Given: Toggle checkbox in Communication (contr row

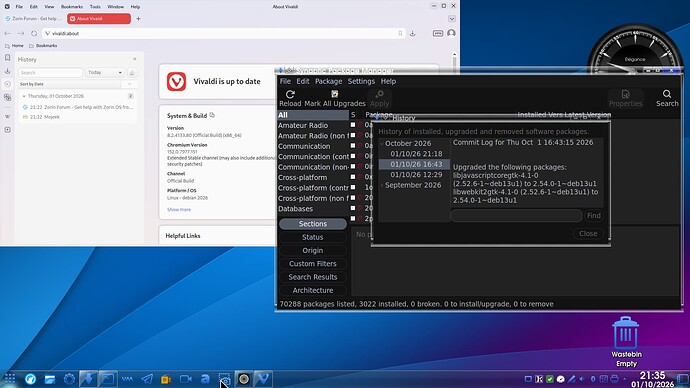Looking at the screenshot, I should click(x=353, y=156).
